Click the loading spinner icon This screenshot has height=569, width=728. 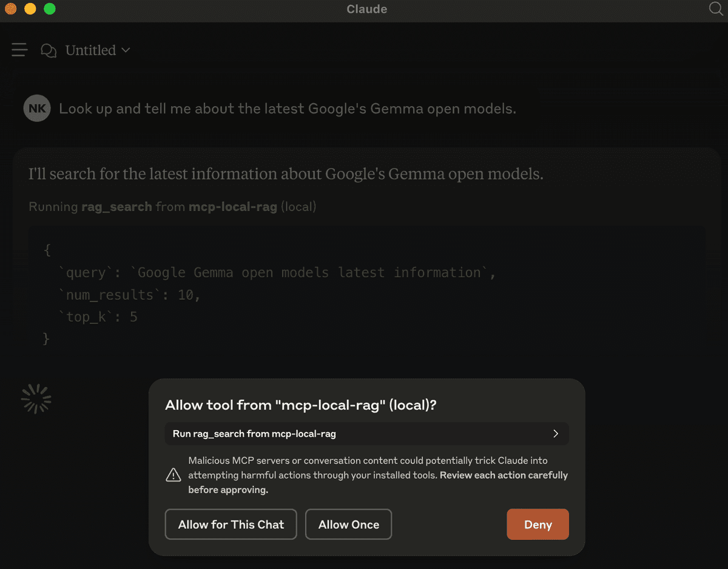(36, 399)
